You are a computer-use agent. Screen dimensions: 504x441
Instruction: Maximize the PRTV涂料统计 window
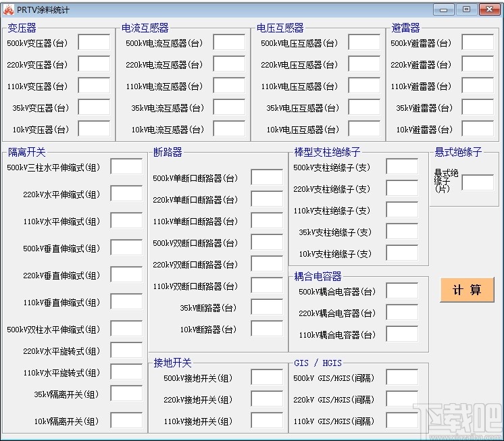tap(466, 9)
